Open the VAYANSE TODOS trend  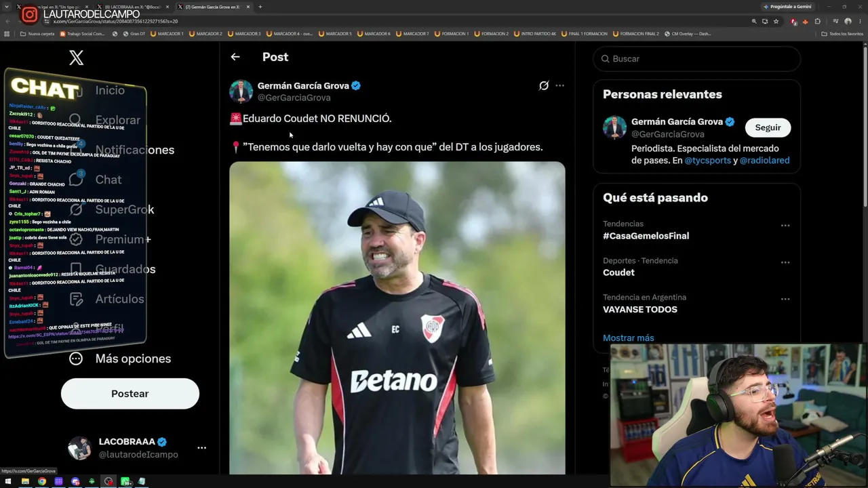640,309
